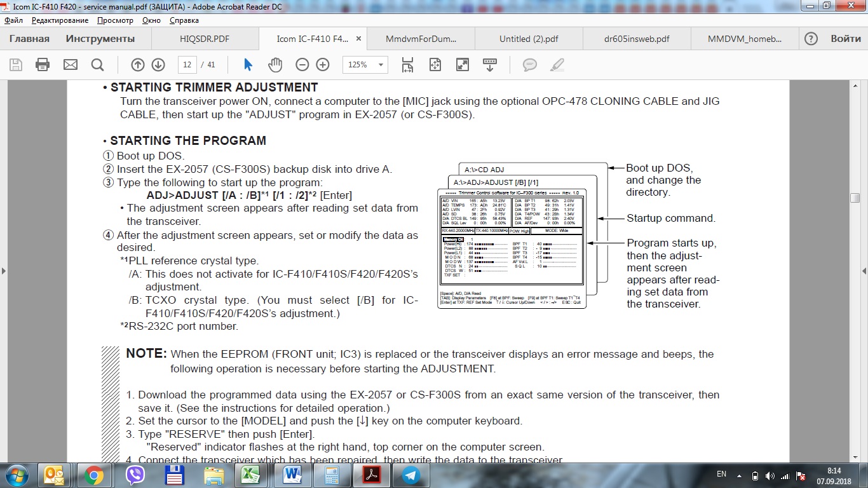Go to previous page arrow

click(138, 65)
